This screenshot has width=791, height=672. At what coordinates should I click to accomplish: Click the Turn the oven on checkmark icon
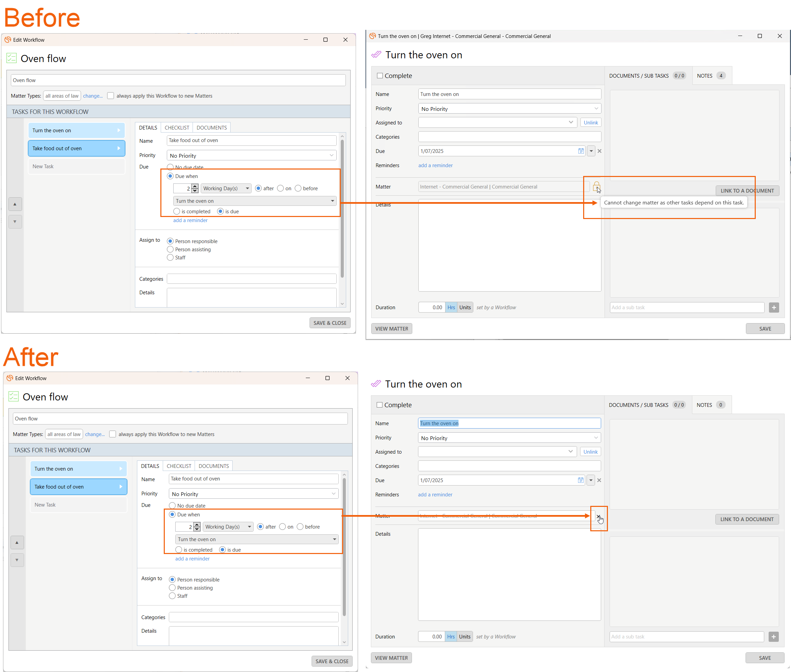pos(376,55)
